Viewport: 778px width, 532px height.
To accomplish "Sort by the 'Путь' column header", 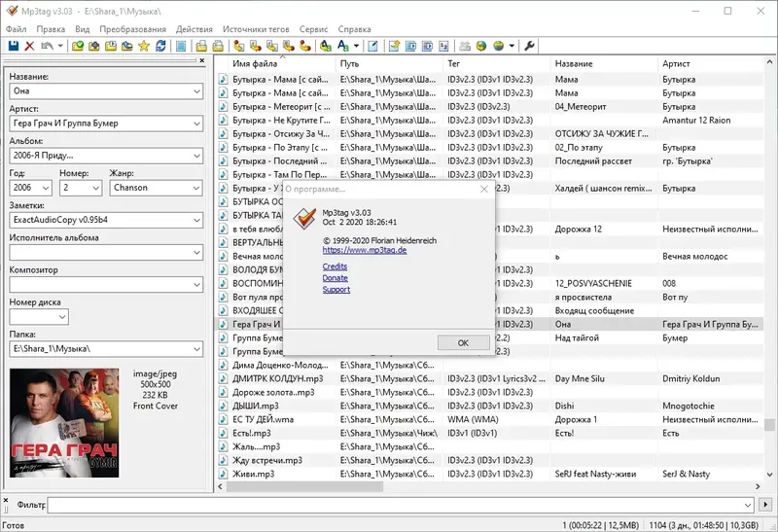I will (x=389, y=63).
